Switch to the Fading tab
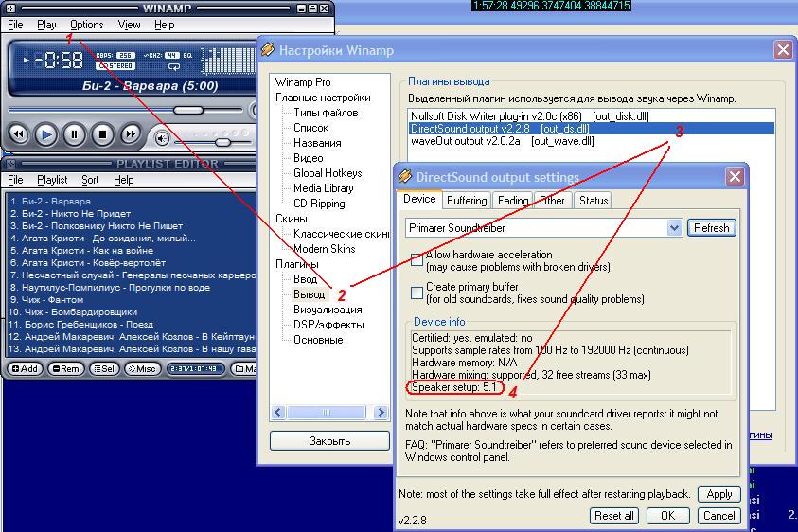Viewport: 798px width, 532px height. [513, 201]
